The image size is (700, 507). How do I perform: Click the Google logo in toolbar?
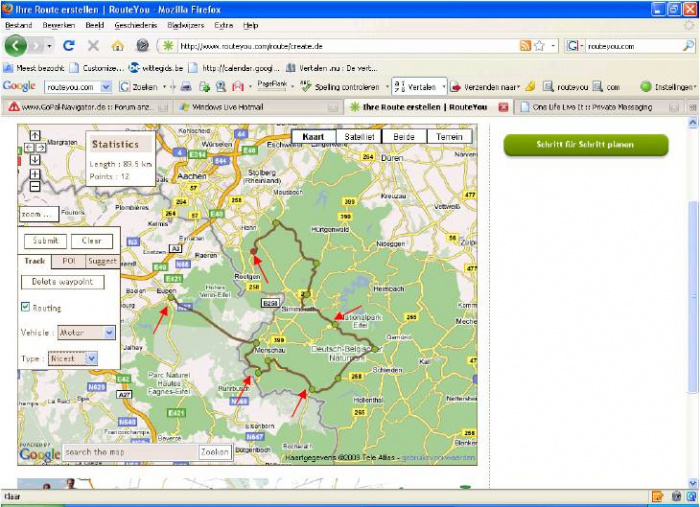19,86
